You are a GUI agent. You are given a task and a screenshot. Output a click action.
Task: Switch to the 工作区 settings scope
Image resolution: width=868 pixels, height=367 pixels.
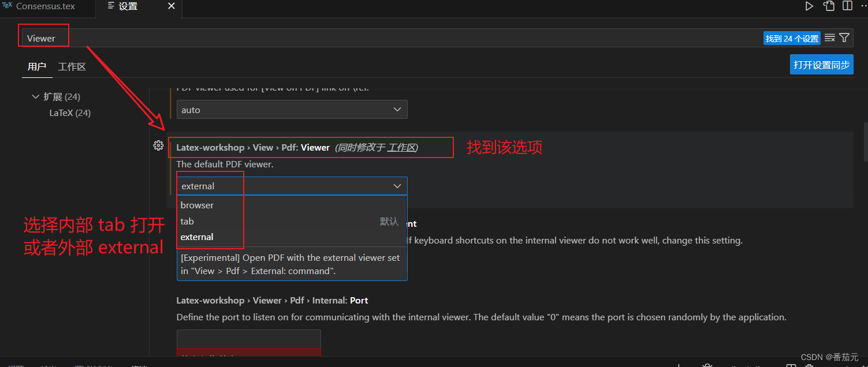click(72, 66)
